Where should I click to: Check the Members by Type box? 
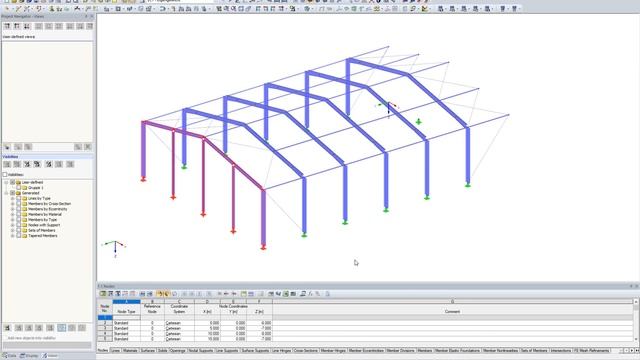pos(19,220)
